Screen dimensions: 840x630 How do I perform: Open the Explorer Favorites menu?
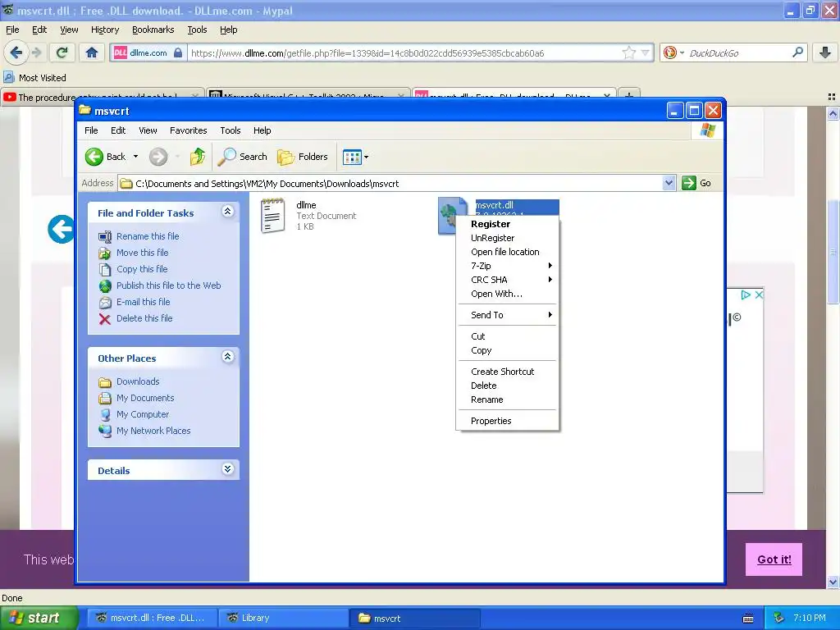click(188, 130)
